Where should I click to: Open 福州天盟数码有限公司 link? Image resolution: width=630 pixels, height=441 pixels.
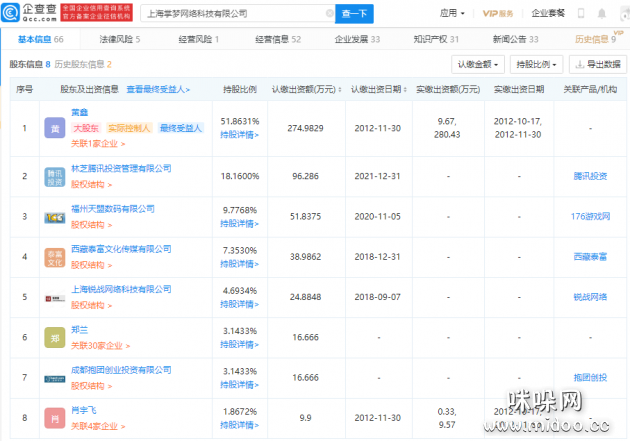113,209
